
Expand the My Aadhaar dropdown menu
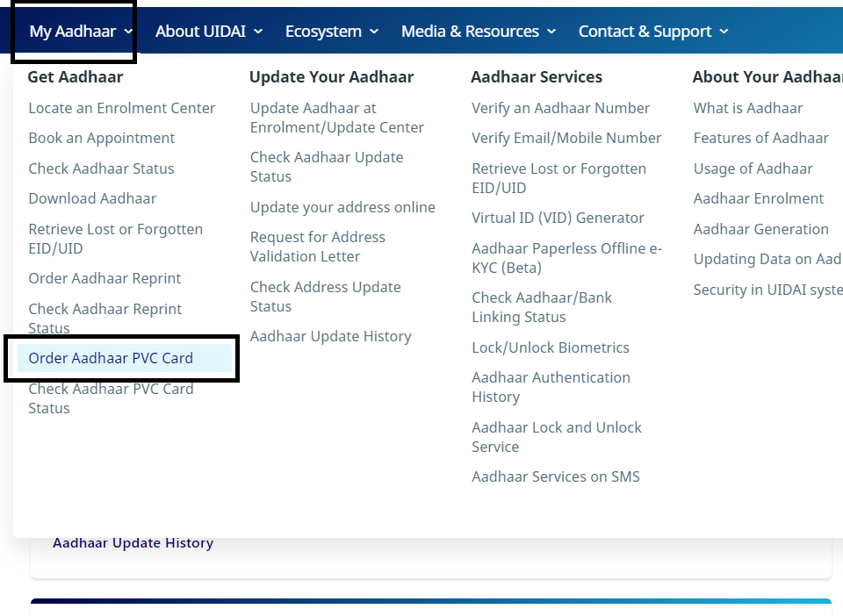click(80, 32)
